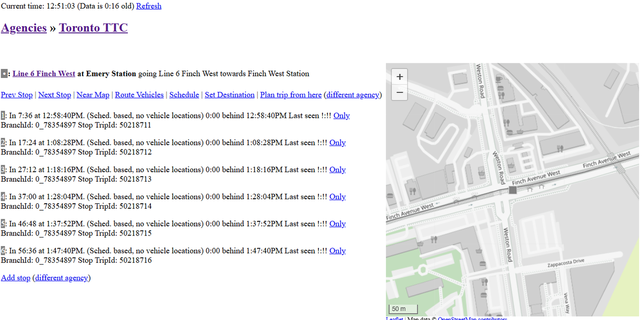Click Plan trip from here

(x=291, y=95)
